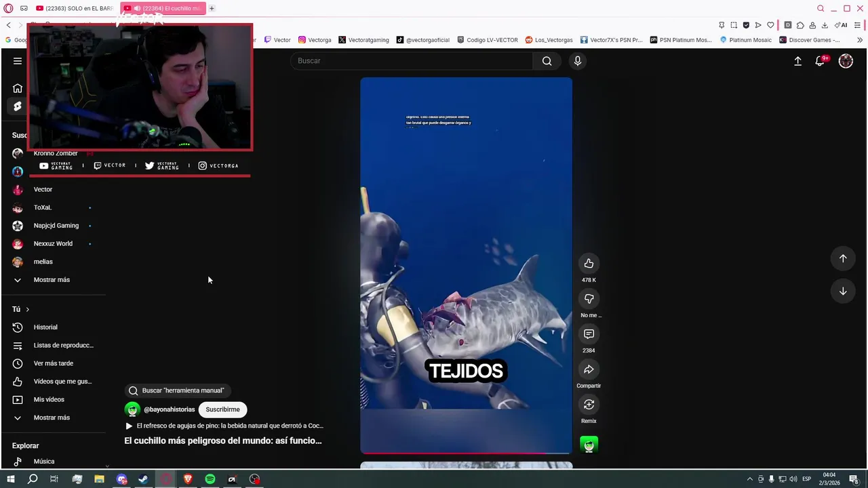The width and height of the screenshot is (868, 488).
Task: Seek on the short's red progress bar
Action: point(466,453)
